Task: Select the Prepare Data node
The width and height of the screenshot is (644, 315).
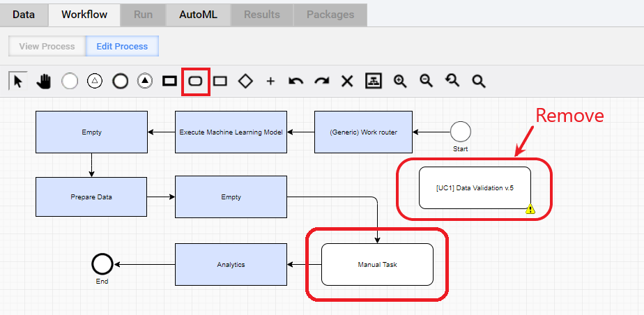Action: (91, 197)
